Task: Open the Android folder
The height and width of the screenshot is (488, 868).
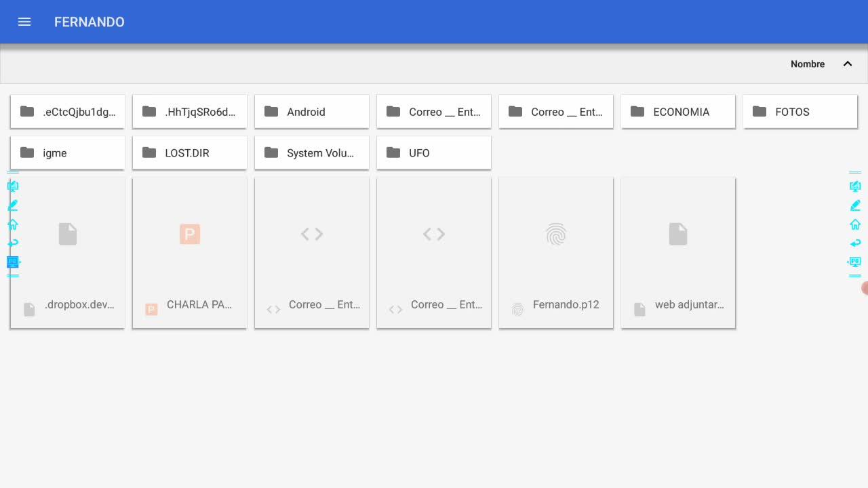Action: (312, 112)
